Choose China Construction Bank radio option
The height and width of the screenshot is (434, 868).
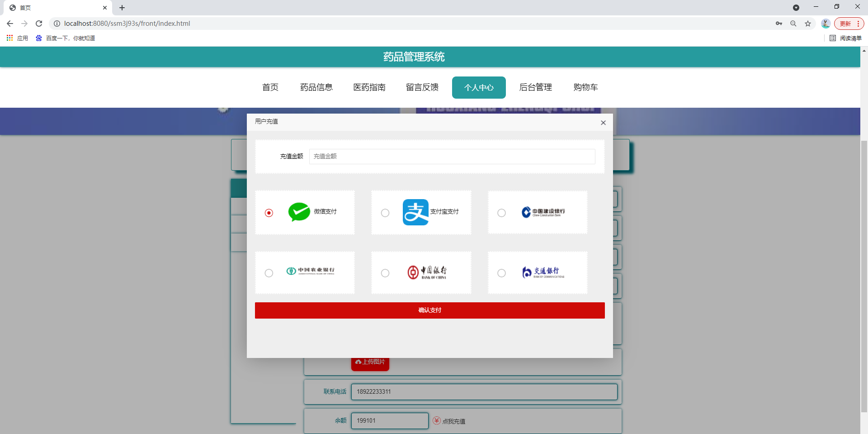(502, 213)
